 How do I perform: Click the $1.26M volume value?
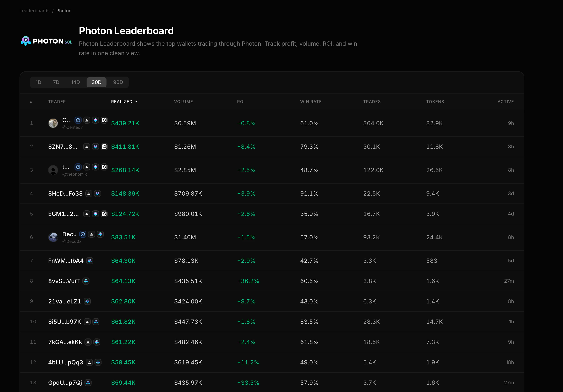(x=185, y=146)
